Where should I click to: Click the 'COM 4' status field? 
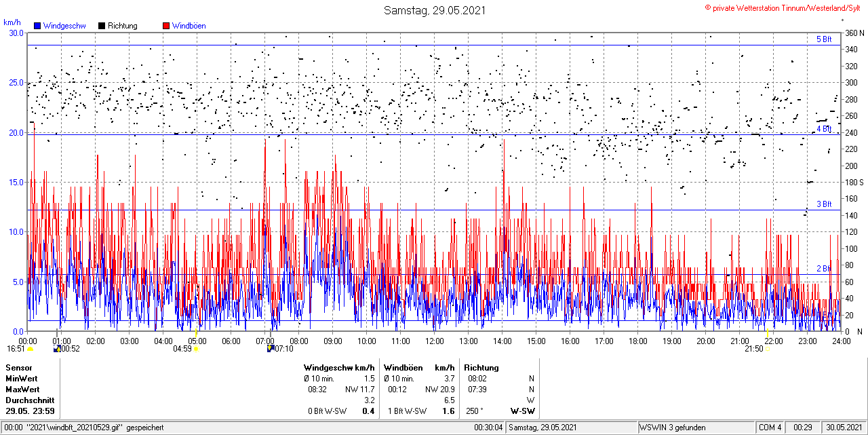click(770, 428)
